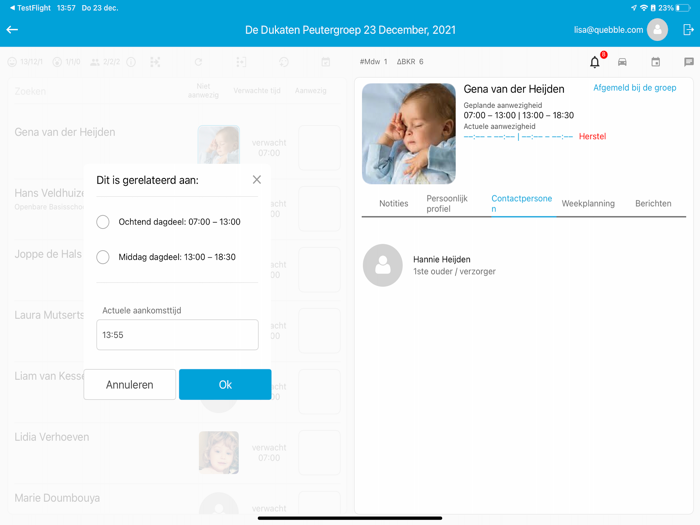Tap the car transport icon
The image size is (700, 525).
point(622,62)
